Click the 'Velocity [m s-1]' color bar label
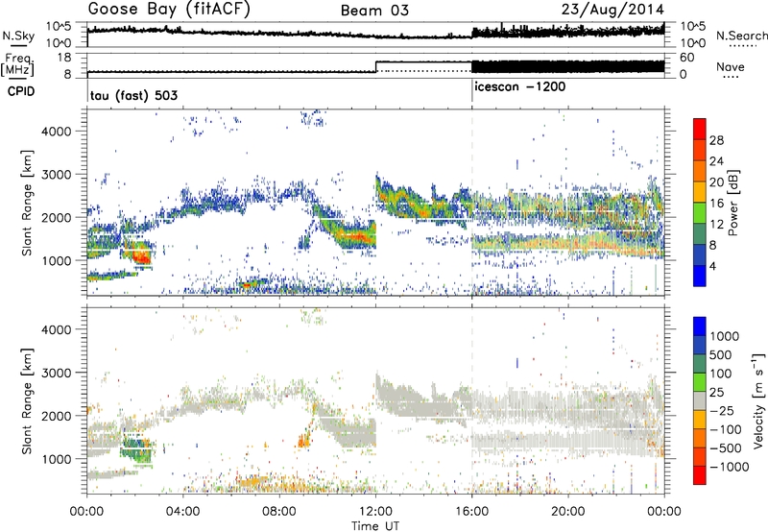The width and height of the screenshot is (768, 532). [758, 400]
